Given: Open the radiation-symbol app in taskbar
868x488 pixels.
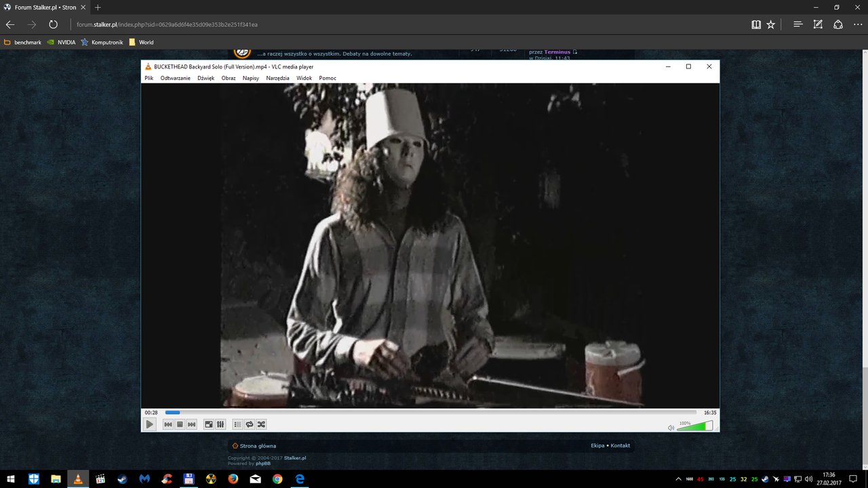Looking at the screenshot, I should [211, 479].
